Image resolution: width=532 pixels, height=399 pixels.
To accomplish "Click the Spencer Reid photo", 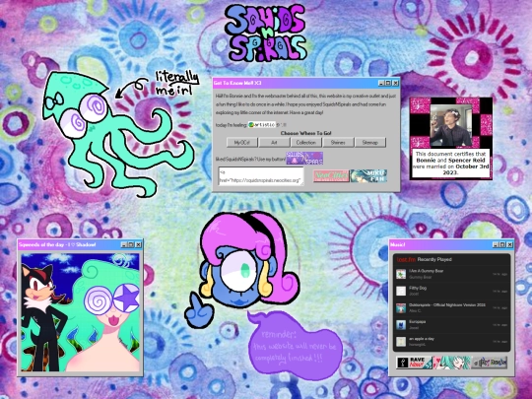I will pos(451,125).
